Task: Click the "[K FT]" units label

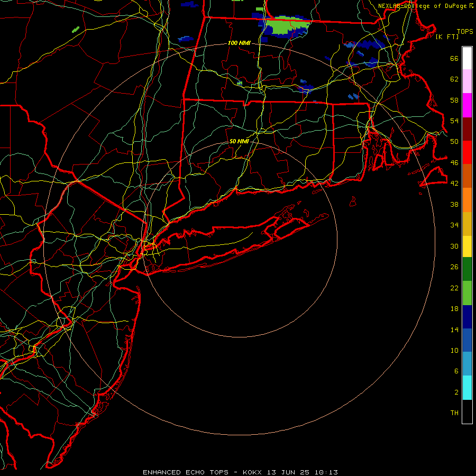Action: (x=447, y=36)
